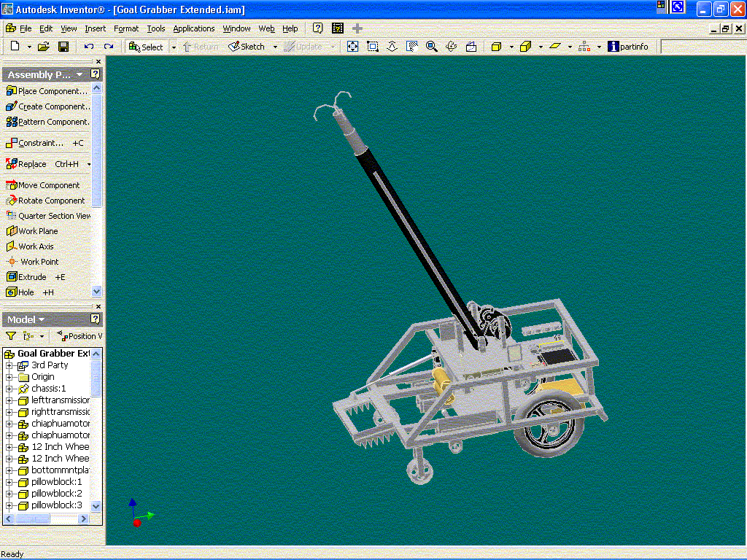Open the help question mark in toolbar

tap(317, 28)
